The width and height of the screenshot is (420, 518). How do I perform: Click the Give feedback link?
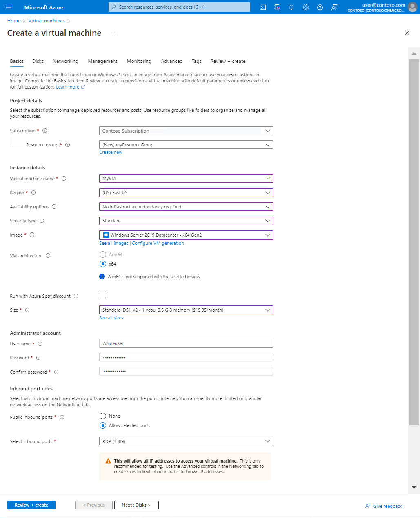tap(384, 506)
